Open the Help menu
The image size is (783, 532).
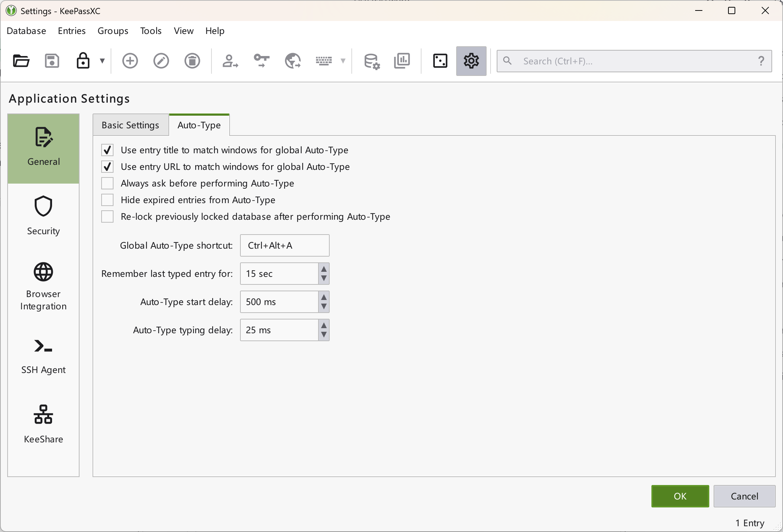215,31
